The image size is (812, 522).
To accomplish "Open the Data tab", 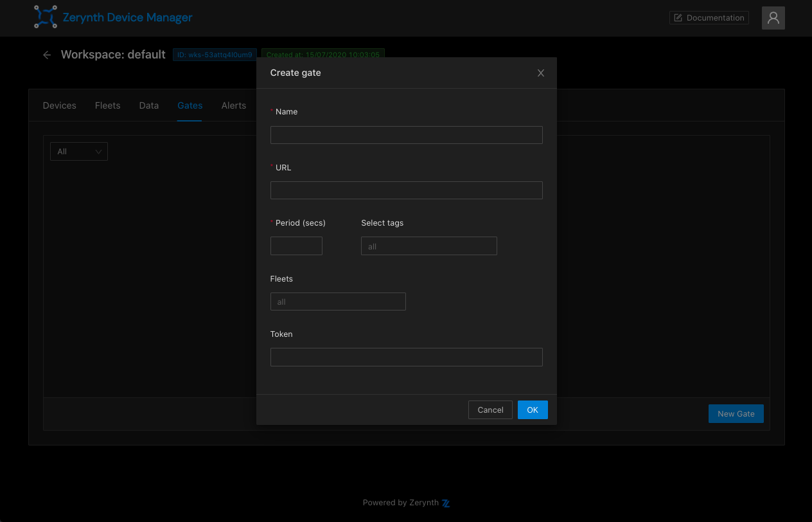I will [149, 105].
